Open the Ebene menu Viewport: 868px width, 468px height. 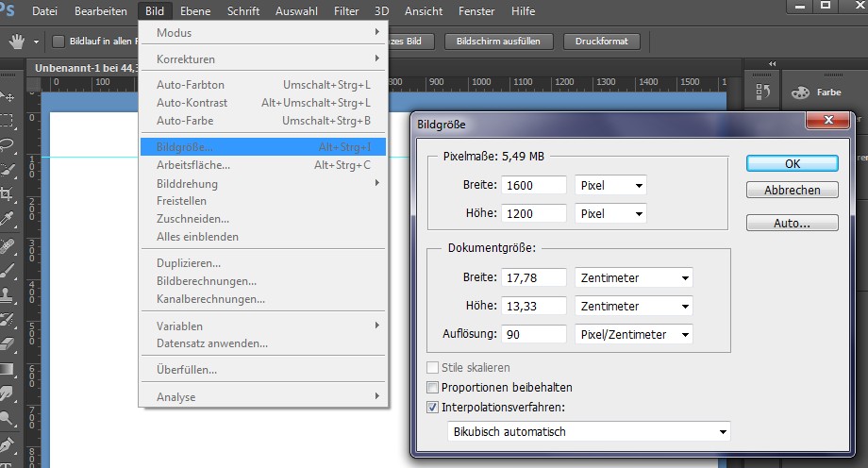click(x=195, y=10)
